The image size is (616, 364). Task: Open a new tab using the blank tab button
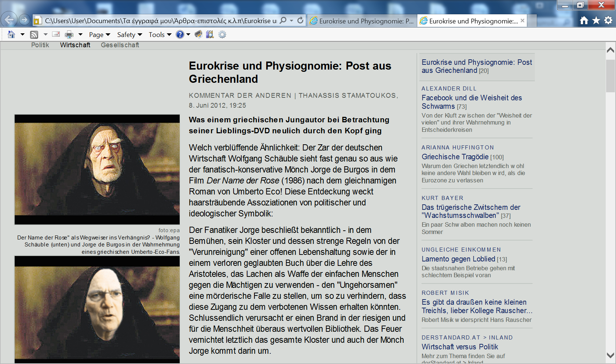click(532, 21)
